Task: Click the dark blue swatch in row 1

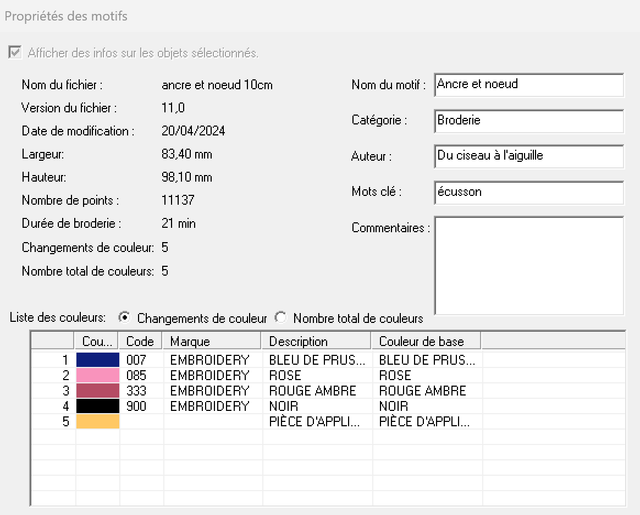Action: (98, 360)
